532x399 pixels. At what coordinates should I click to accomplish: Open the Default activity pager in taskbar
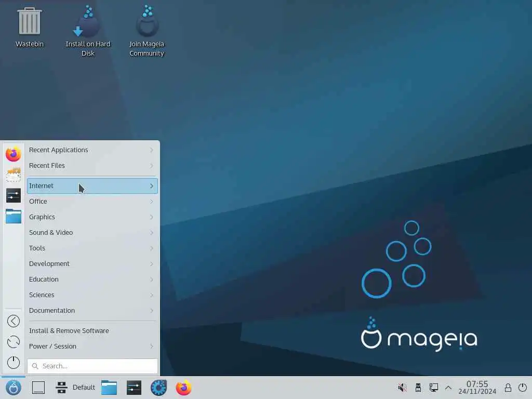pos(75,388)
